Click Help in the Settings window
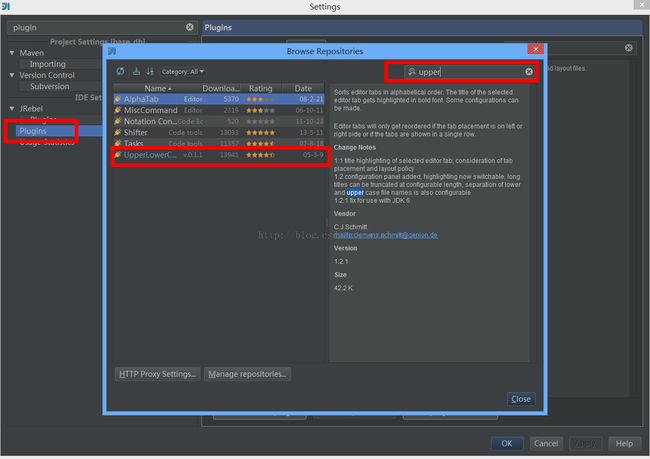This screenshot has height=459, width=650. (624, 444)
